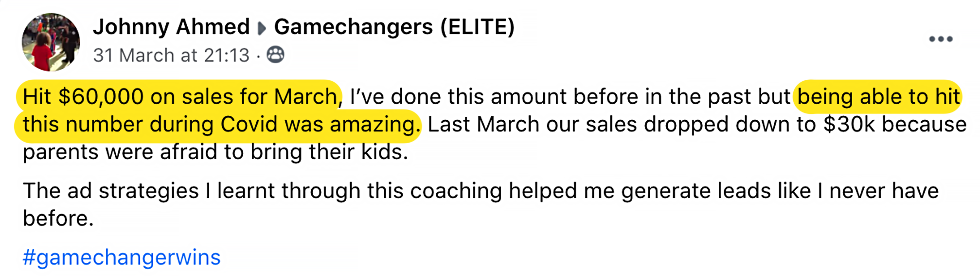The width and height of the screenshot is (980, 276).
Task: Click highlighted text "being able to hit"
Action: click(878, 96)
